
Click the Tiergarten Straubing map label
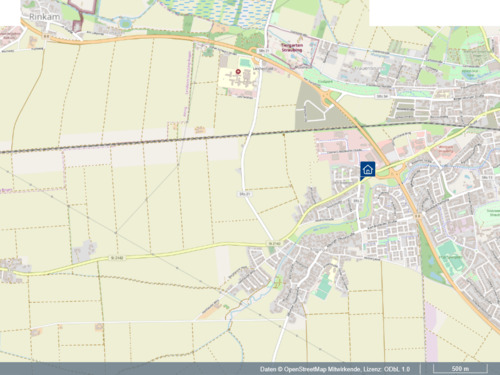point(291,48)
